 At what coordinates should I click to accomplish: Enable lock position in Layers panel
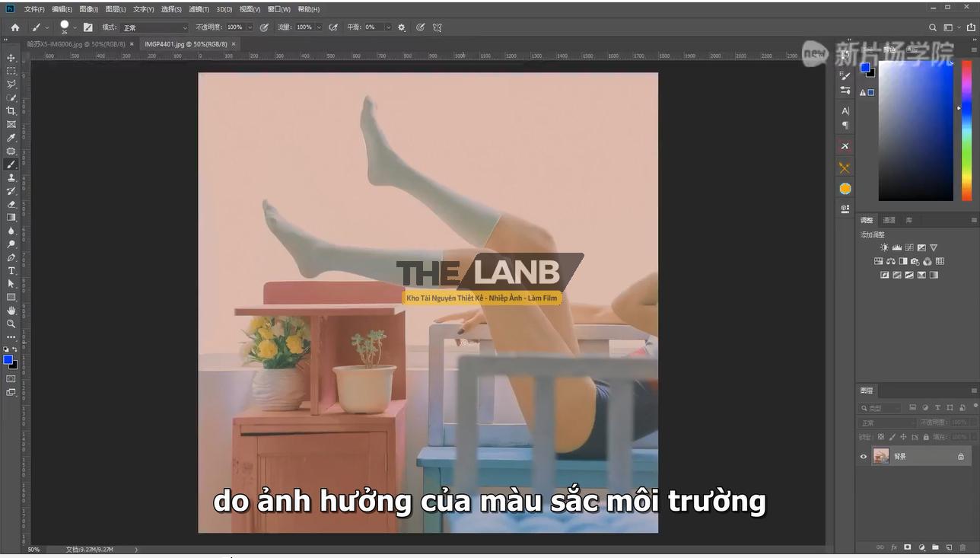[904, 436]
